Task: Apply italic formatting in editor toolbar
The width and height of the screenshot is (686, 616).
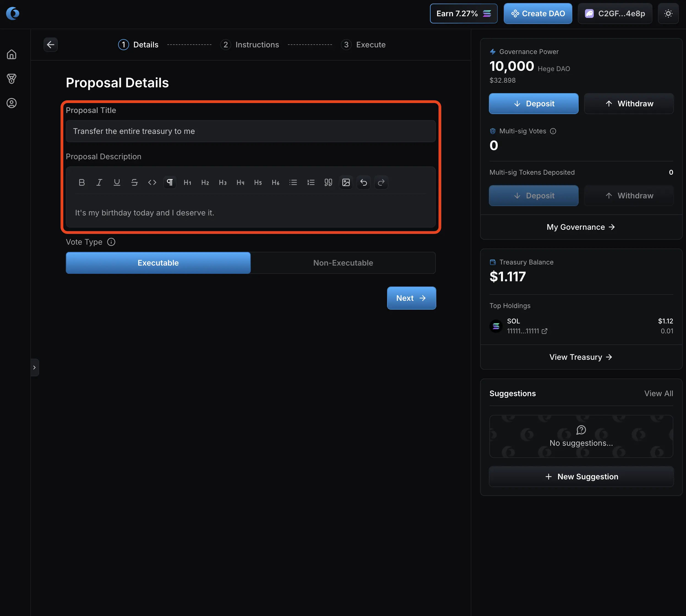Action: (99, 182)
